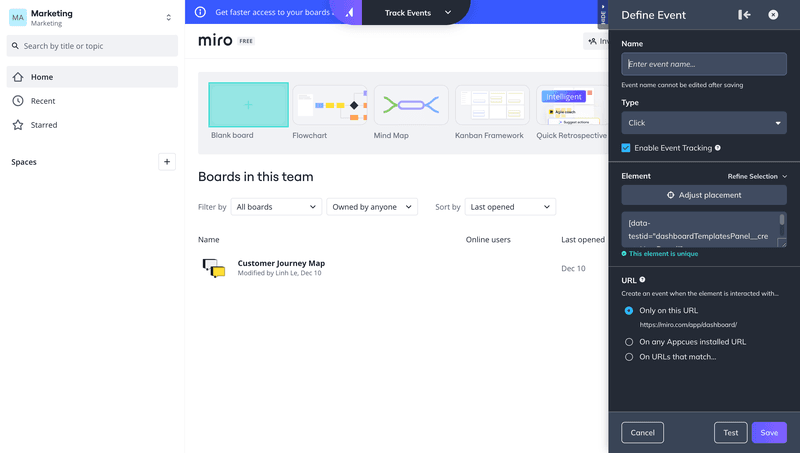The height and width of the screenshot is (453, 800).
Task: Click the Enable Event Tracking help icon
Action: tap(718, 148)
